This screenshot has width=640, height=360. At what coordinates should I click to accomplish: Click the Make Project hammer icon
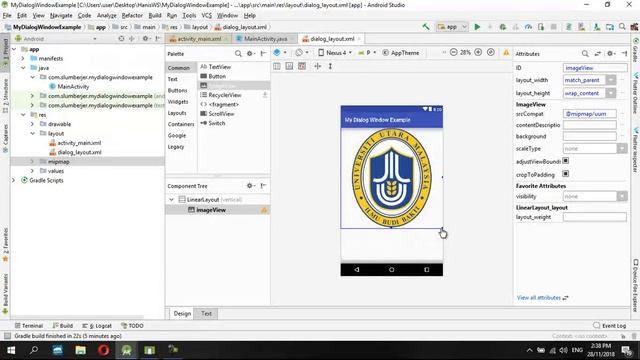[426, 27]
